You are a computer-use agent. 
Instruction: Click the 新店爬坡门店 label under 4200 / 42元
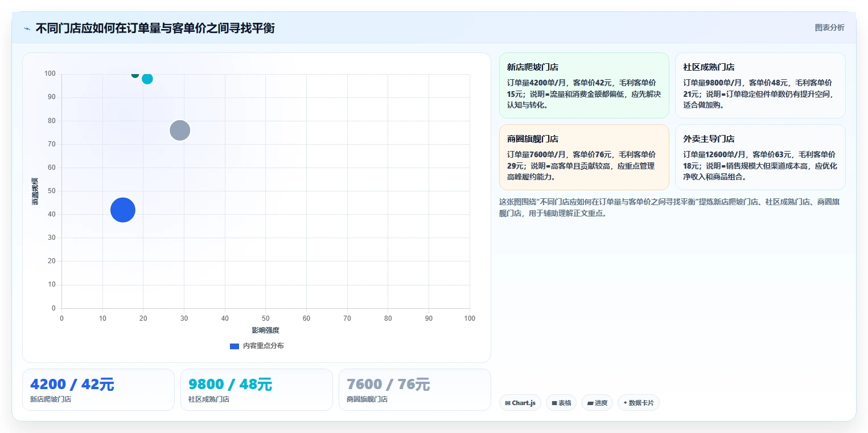(x=51, y=399)
